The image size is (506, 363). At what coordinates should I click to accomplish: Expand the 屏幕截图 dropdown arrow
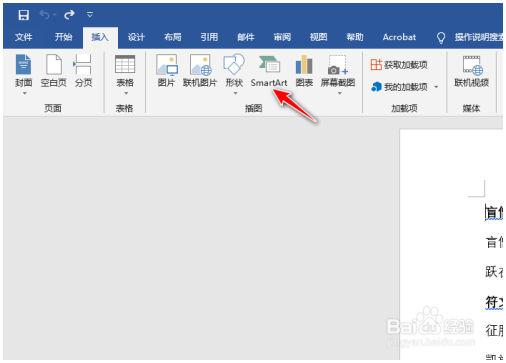click(340, 94)
